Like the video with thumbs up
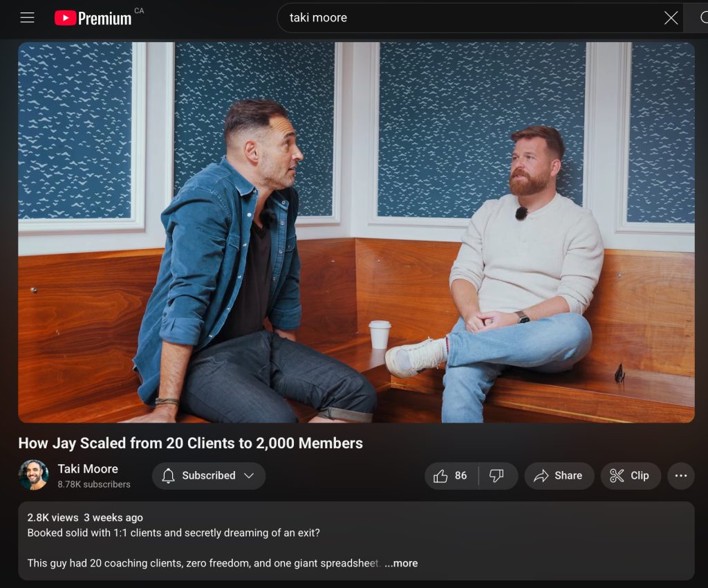This screenshot has height=588, width=708. click(x=440, y=476)
